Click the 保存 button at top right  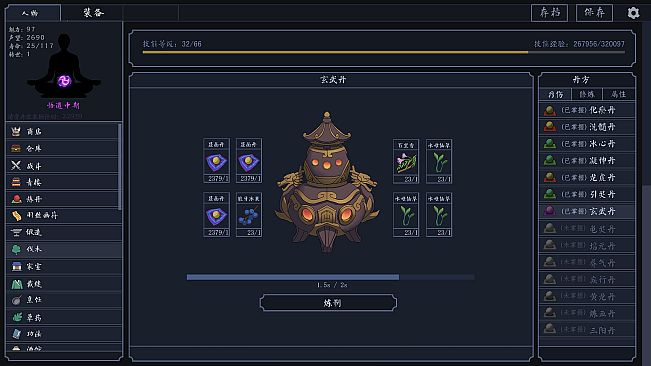click(594, 13)
